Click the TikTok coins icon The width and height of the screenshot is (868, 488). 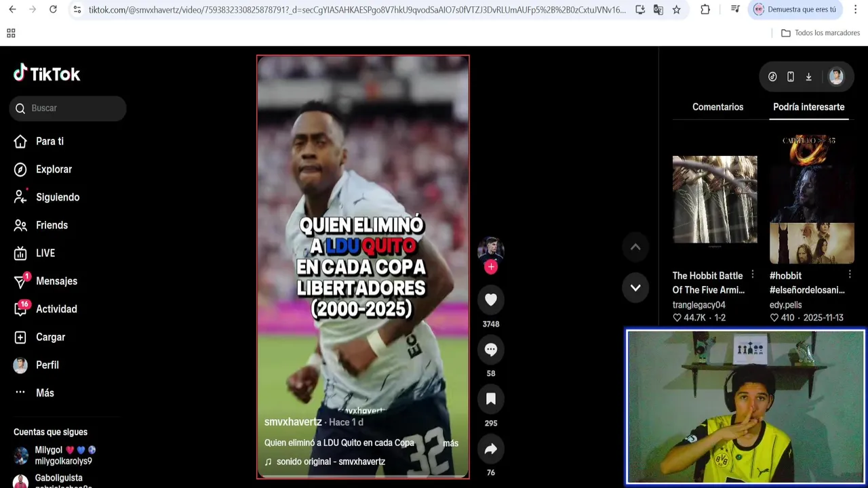coord(772,77)
